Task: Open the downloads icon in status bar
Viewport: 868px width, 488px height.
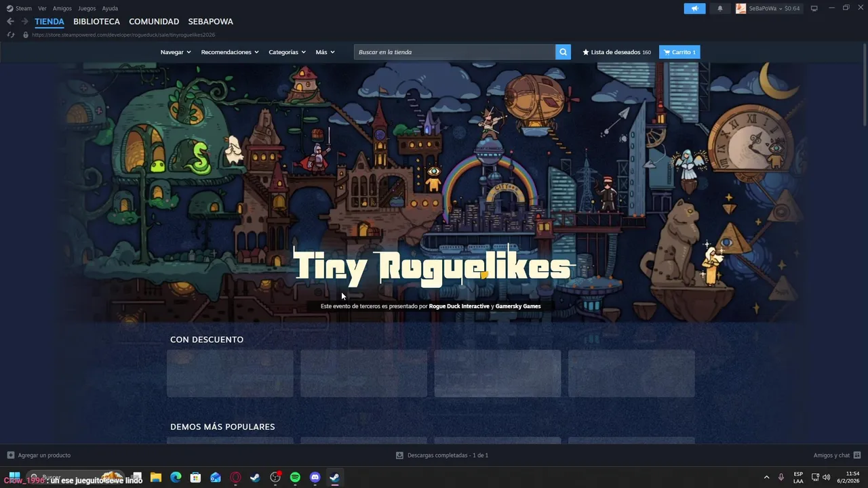Action: point(399,455)
